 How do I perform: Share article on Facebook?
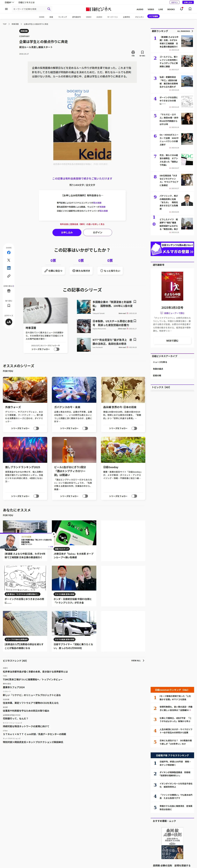9,252
